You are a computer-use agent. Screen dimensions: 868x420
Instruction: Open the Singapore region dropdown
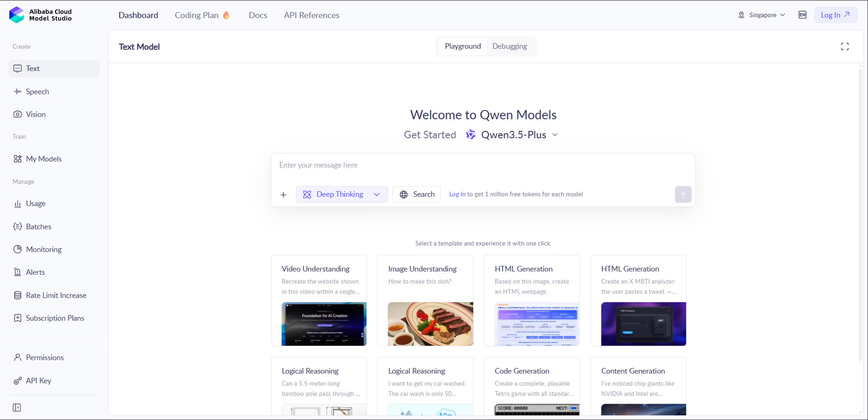pyautogui.click(x=762, y=15)
